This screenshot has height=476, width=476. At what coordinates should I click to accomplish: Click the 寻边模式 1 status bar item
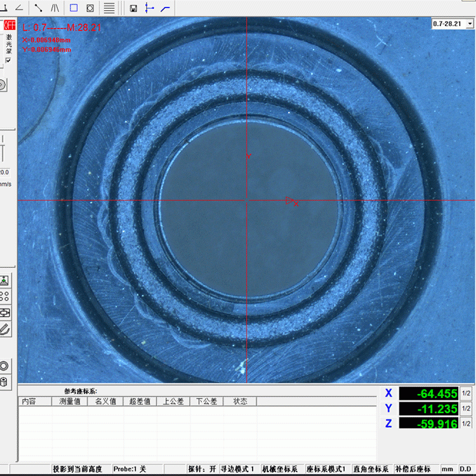(237, 469)
